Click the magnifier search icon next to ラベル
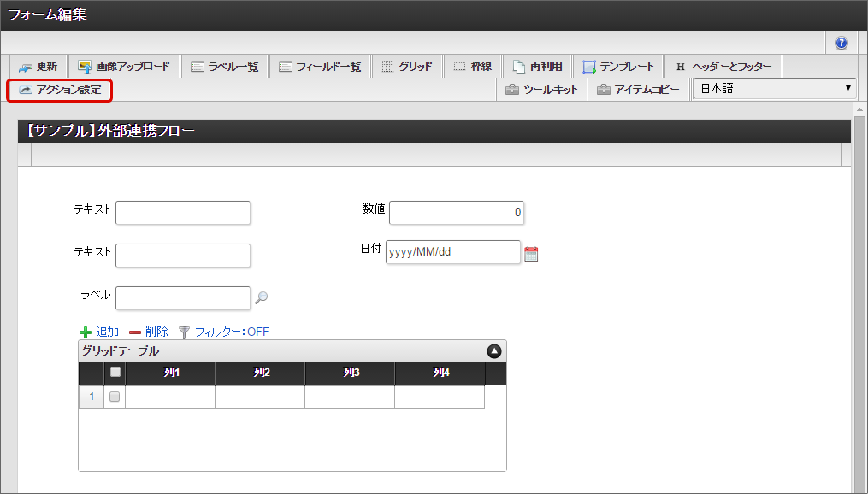 point(262,297)
